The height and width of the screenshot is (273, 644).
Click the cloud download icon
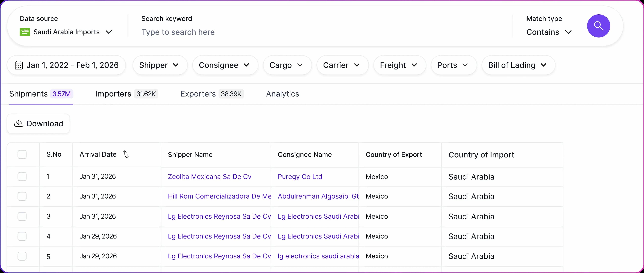(19, 124)
